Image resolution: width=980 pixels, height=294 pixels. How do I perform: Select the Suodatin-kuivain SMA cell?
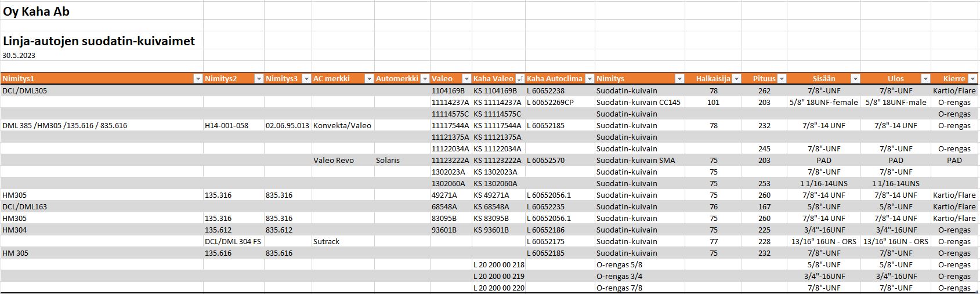[640, 161]
